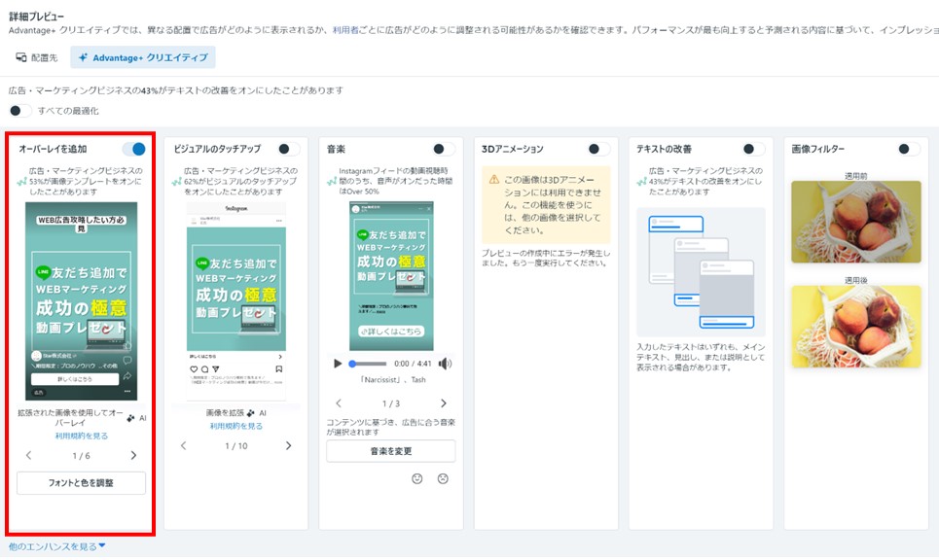Screen dimensions: 939x560
Task: Click the happy face feedback icon
Action: pyautogui.click(x=417, y=478)
